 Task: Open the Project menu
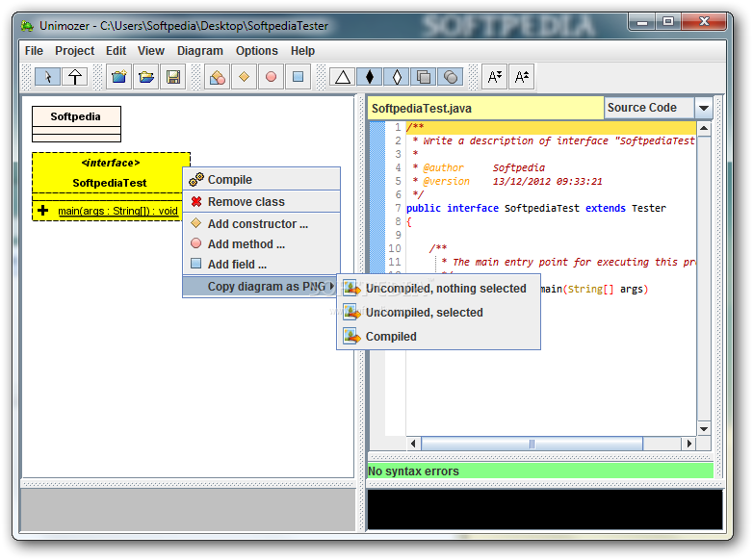(x=74, y=51)
